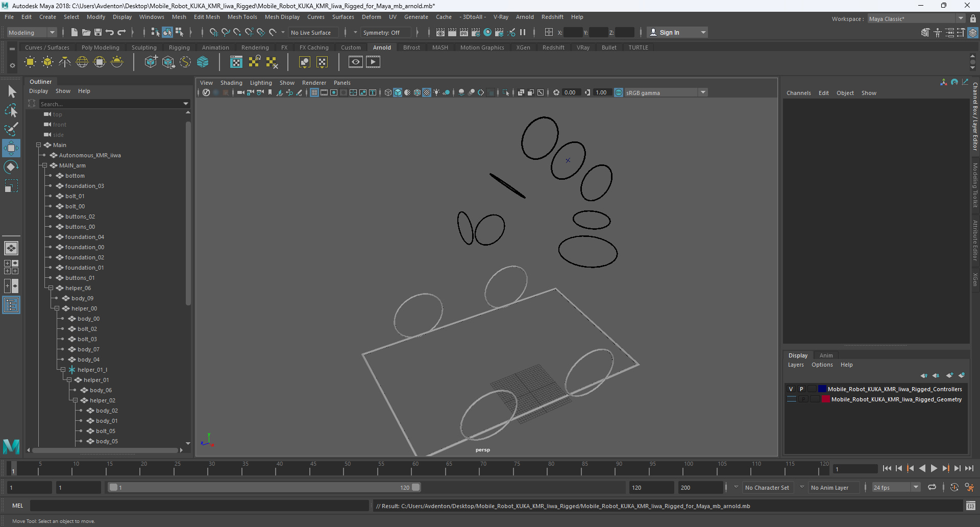Open the Script Editor icon
Screen dimensions: 980x527
pyautogui.click(x=970, y=506)
